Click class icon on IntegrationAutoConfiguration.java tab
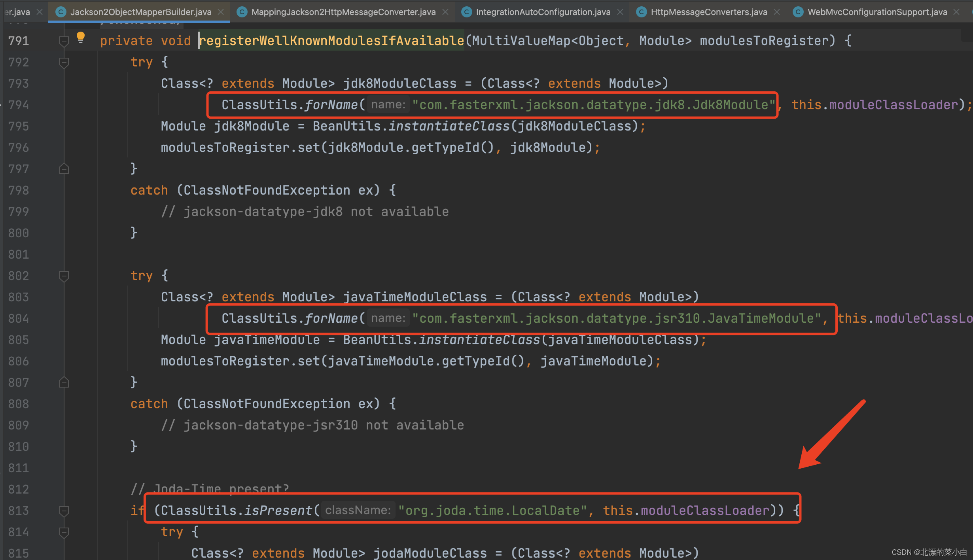This screenshot has width=973, height=560. click(x=467, y=12)
